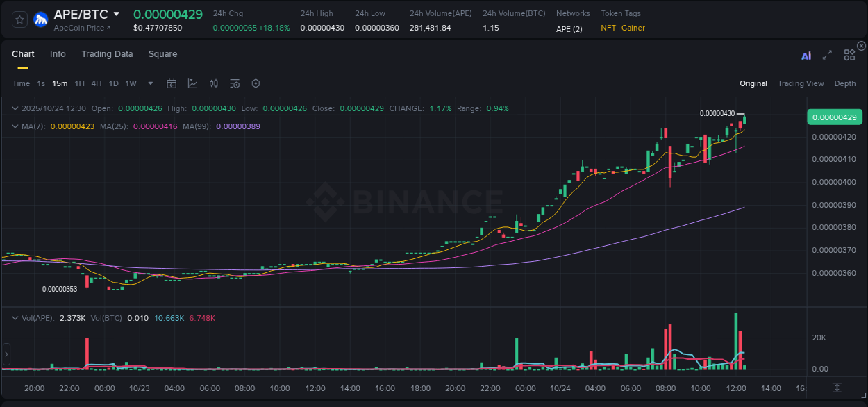Viewport: 868px width, 407px height.
Task: Select the Depth chart view
Action: click(x=844, y=83)
